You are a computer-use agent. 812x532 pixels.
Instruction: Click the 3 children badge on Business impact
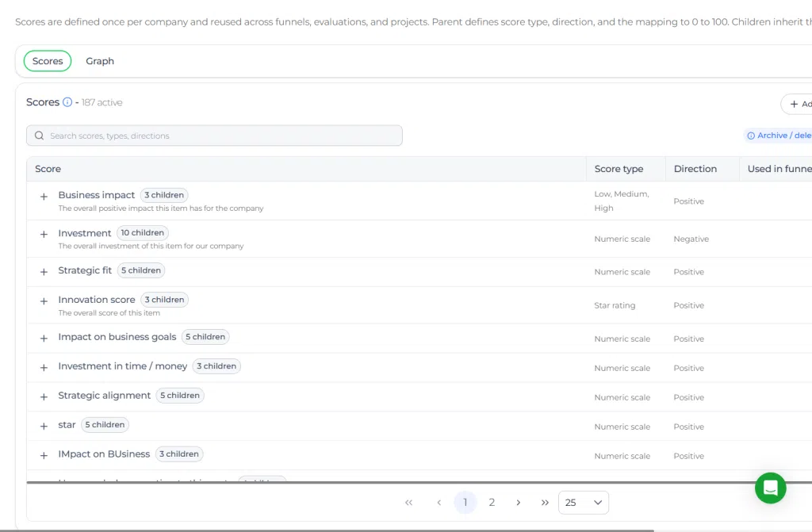point(164,195)
